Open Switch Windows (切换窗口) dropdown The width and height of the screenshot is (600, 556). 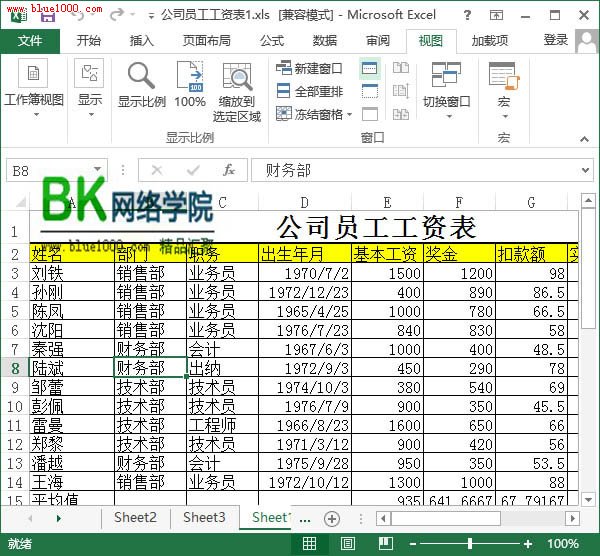coord(447,90)
